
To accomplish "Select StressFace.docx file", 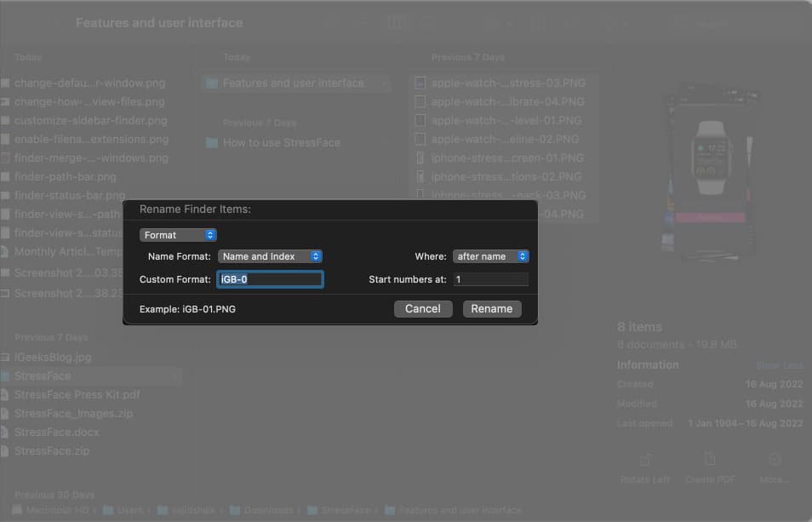I will coord(56,432).
